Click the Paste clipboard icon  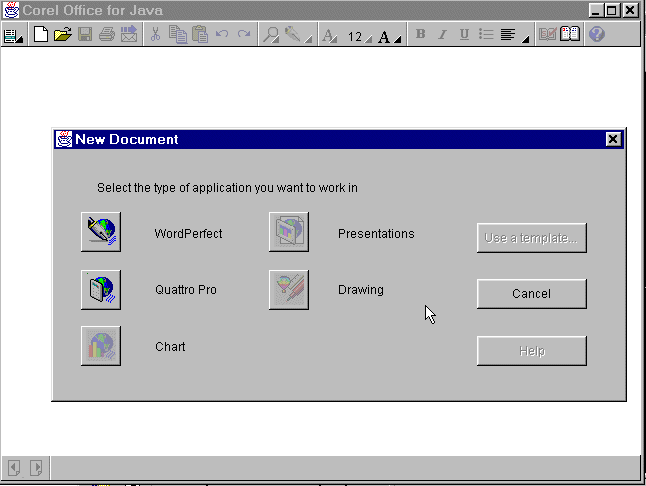click(x=200, y=34)
